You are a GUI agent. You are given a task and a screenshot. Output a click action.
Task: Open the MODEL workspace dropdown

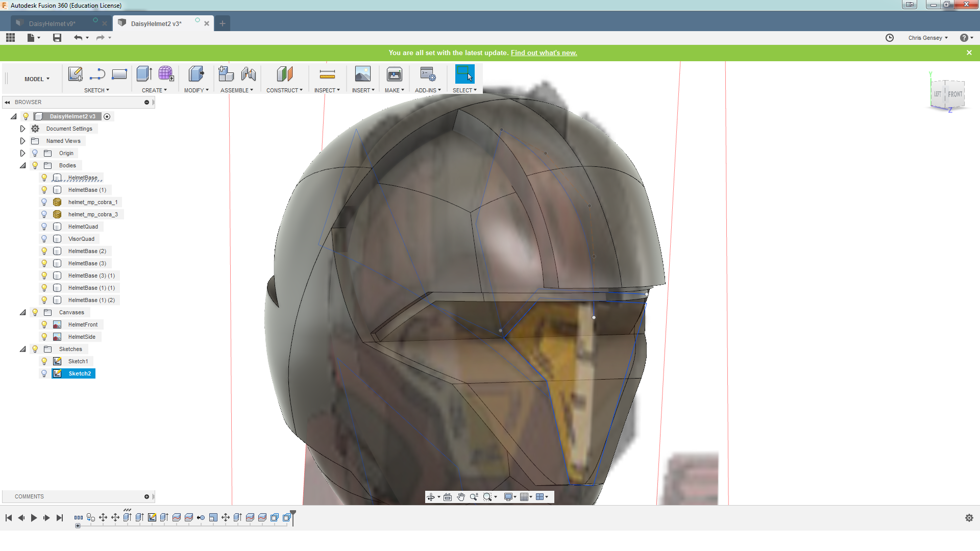pyautogui.click(x=37, y=79)
